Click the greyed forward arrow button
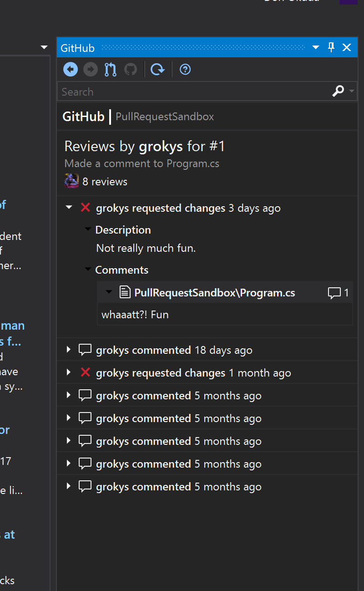Viewport: 364px width, 591px height. pos(91,69)
